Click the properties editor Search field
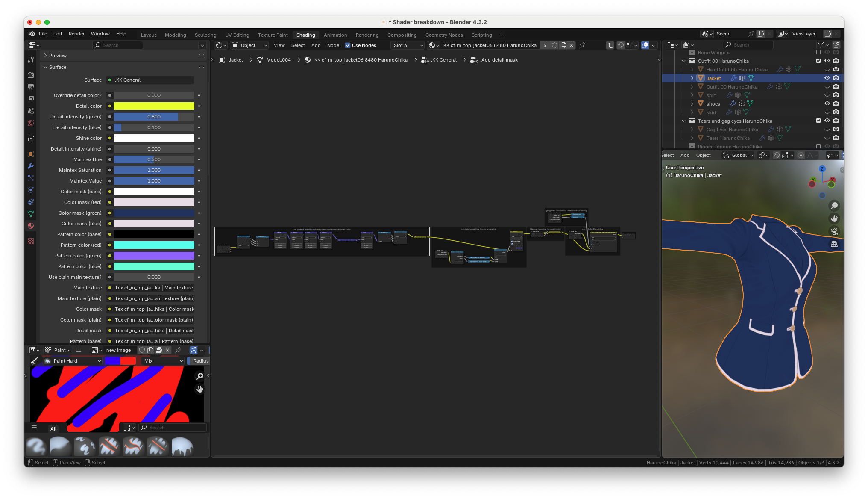868x499 pixels. point(118,45)
